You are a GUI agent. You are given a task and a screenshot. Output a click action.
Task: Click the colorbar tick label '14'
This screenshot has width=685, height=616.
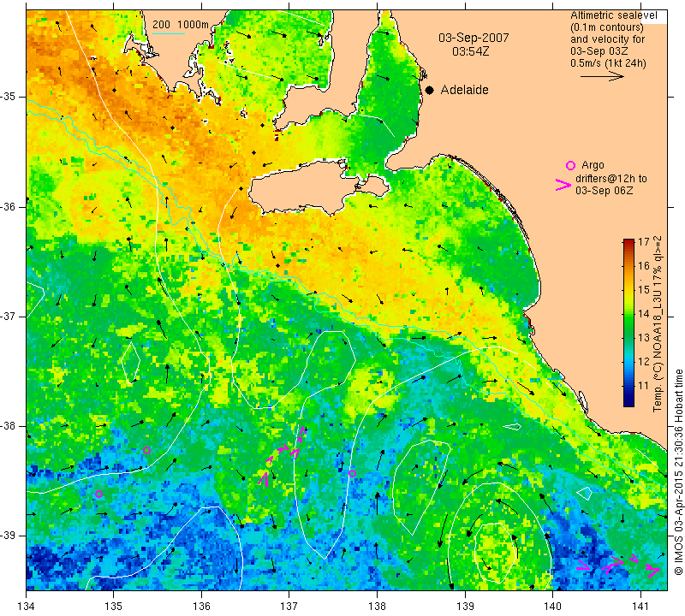click(x=644, y=313)
